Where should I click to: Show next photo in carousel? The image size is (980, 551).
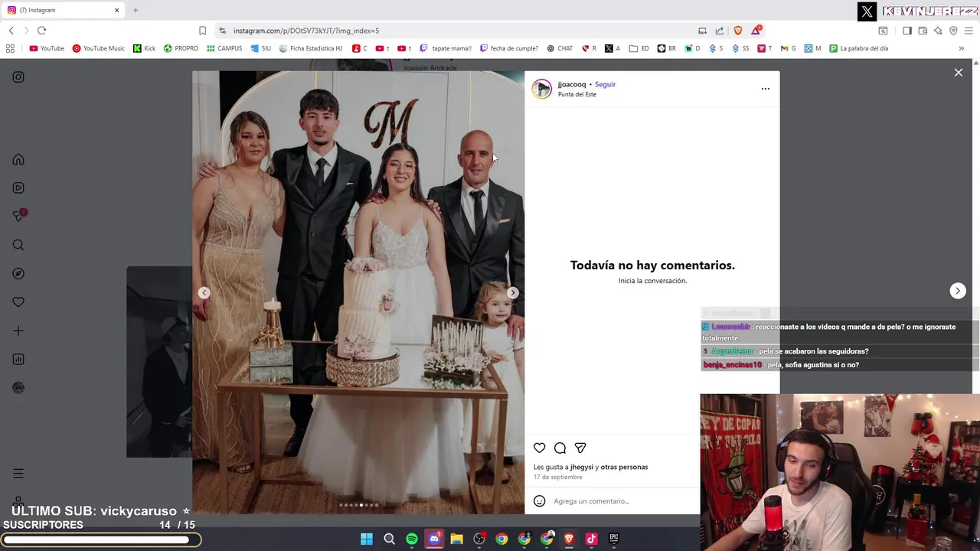(512, 292)
